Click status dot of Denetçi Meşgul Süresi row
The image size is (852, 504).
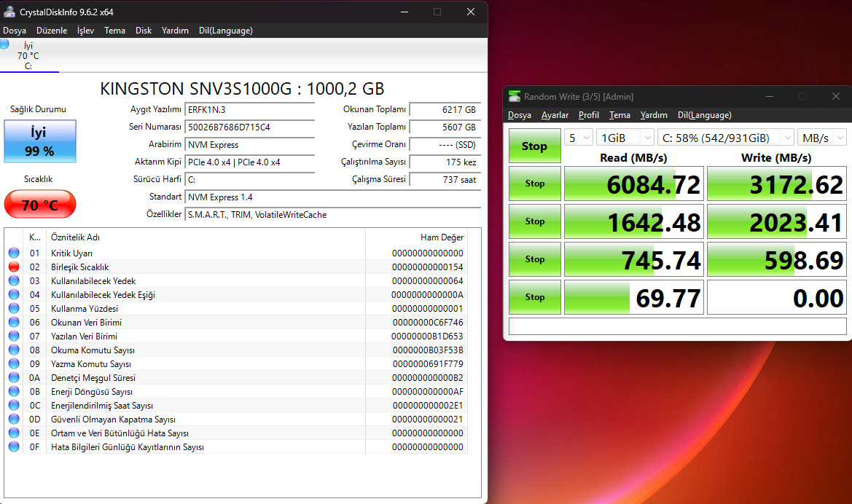click(x=14, y=377)
